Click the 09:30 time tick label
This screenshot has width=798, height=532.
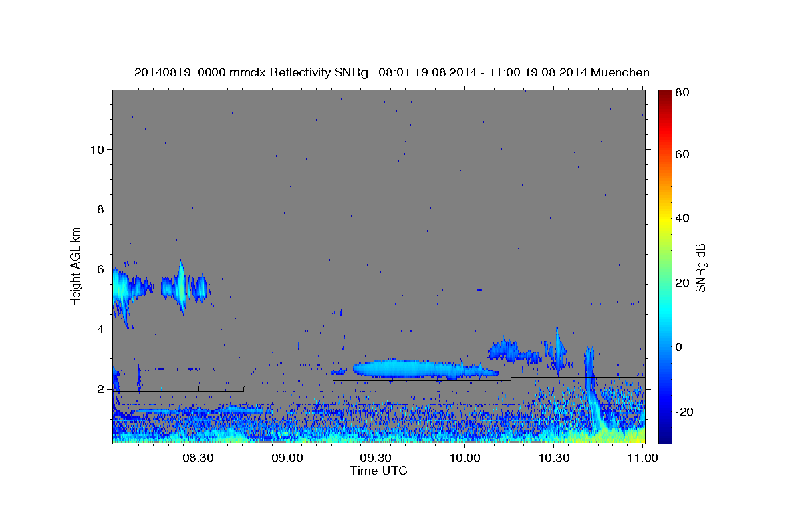(376, 458)
